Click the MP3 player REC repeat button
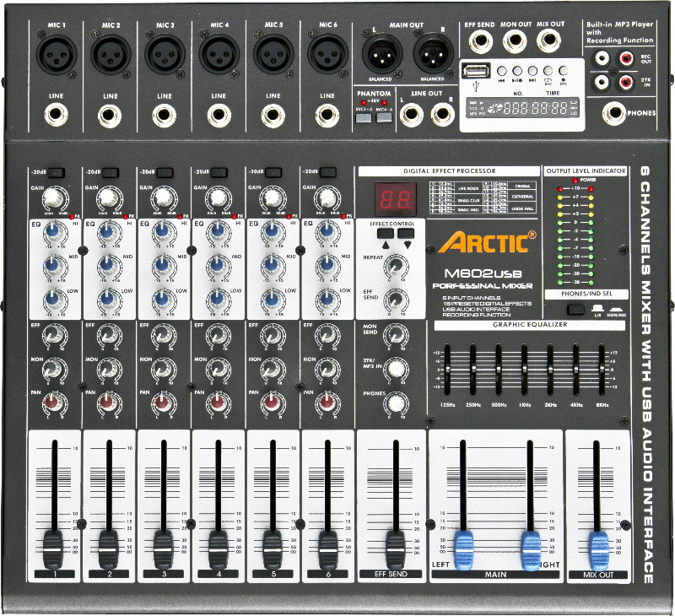This screenshot has height=616, width=675. (x=548, y=71)
